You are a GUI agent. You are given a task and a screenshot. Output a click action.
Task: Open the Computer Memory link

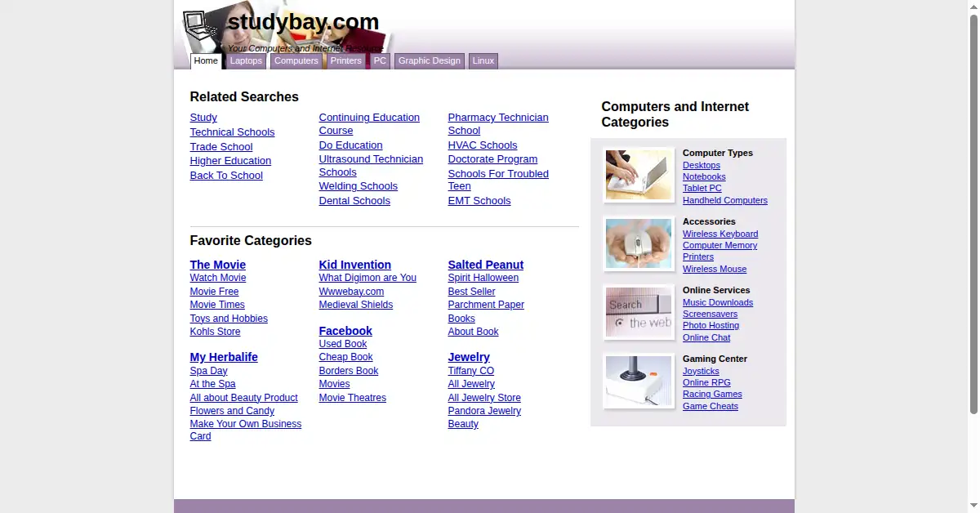tap(720, 245)
